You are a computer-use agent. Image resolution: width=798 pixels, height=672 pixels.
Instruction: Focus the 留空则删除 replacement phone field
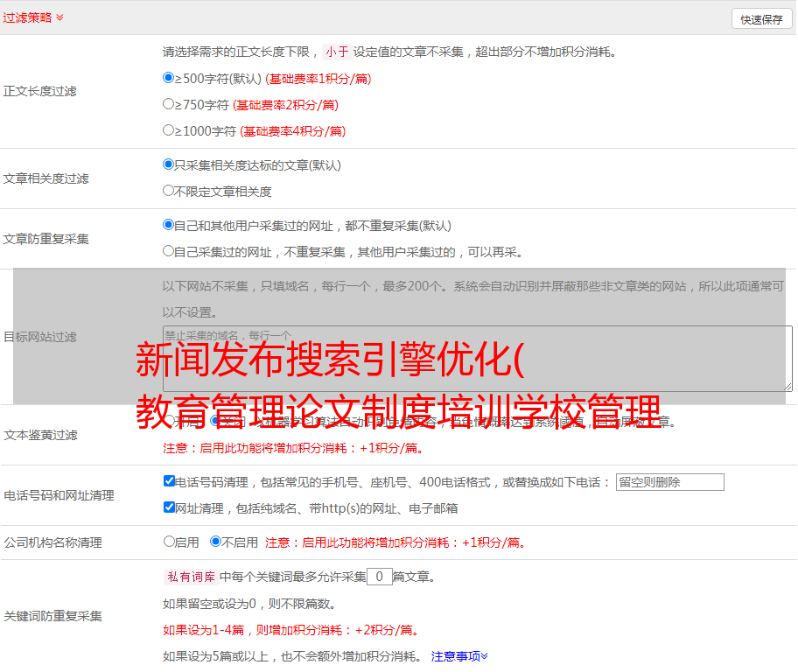669,482
